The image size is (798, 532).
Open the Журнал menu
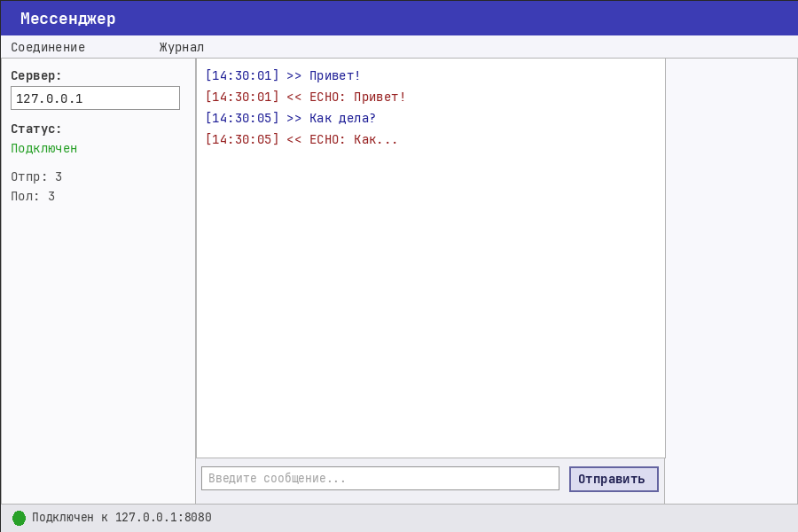[181, 47]
